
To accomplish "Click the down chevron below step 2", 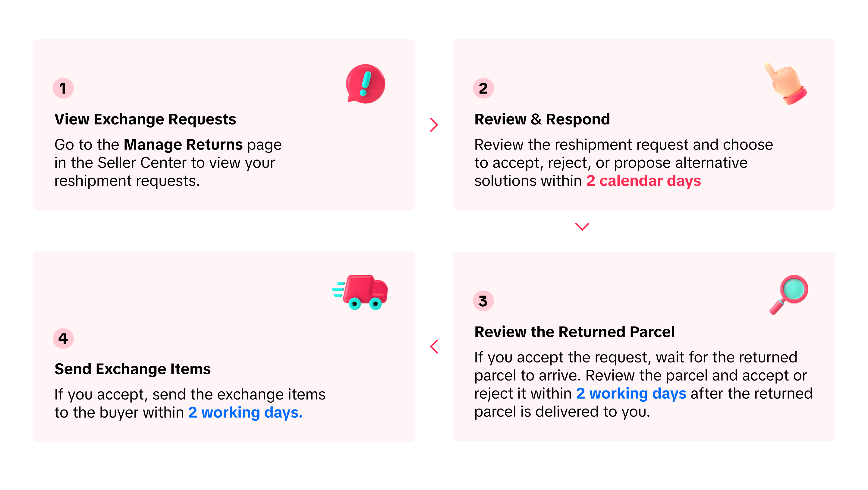I will (582, 226).
